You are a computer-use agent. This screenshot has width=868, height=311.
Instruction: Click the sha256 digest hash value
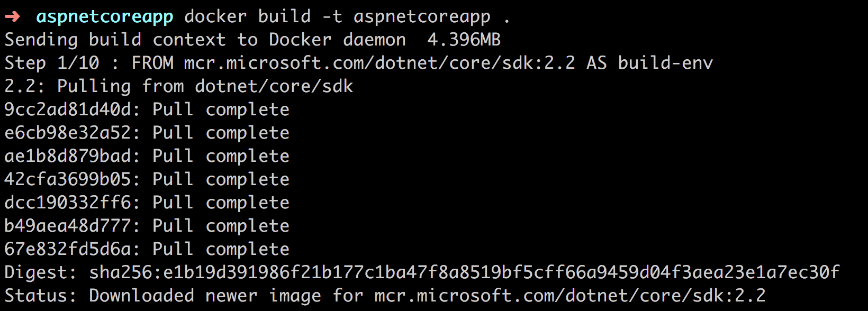point(464,272)
